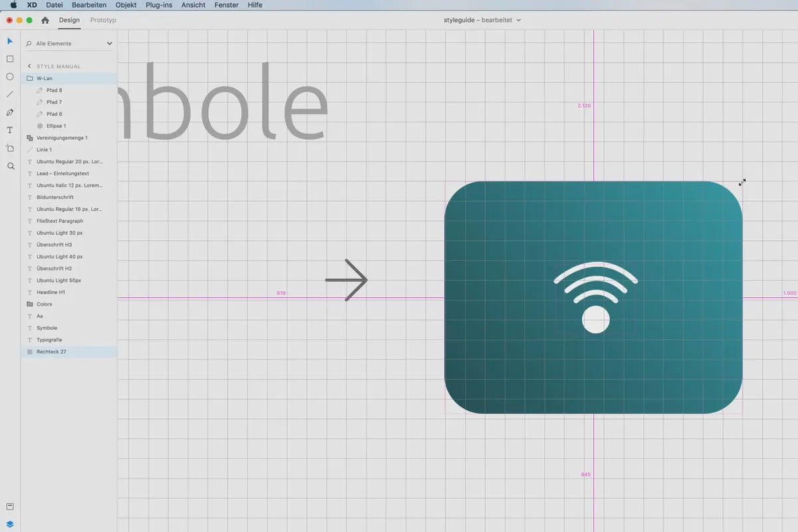Select the Überschrift H2 layer
The height and width of the screenshot is (532, 798).
coord(69,269)
